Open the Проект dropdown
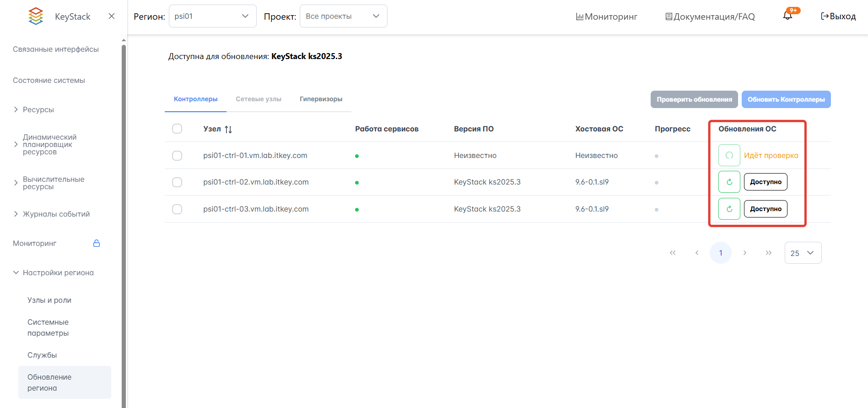Viewport: 868px width, 408px height. pos(343,16)
